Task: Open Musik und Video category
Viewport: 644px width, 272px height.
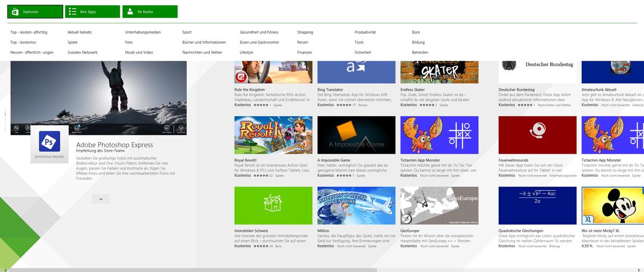Action: pyautogui.click(x=139, y=52)
